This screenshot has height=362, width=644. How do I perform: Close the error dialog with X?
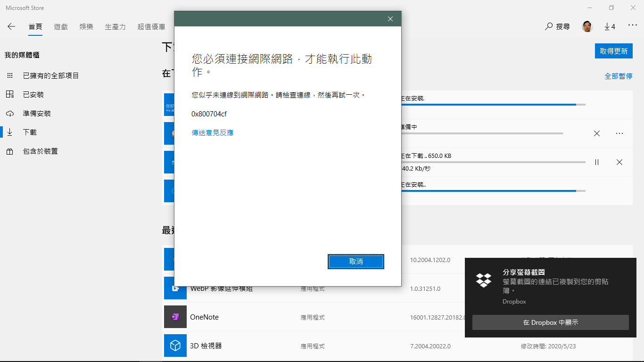click(390, 19)
